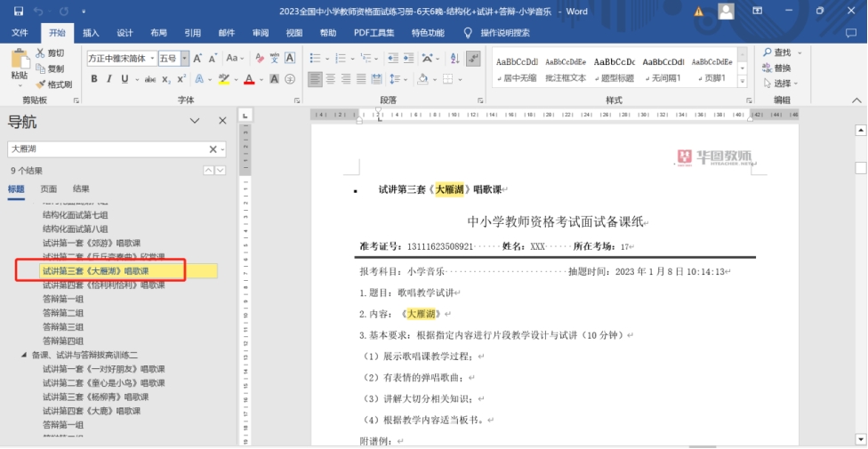Viewport: 868px width, 449px height.
Task: Open the 插入 (Insert) ribbon tab
Action: (x=91, y=33)
